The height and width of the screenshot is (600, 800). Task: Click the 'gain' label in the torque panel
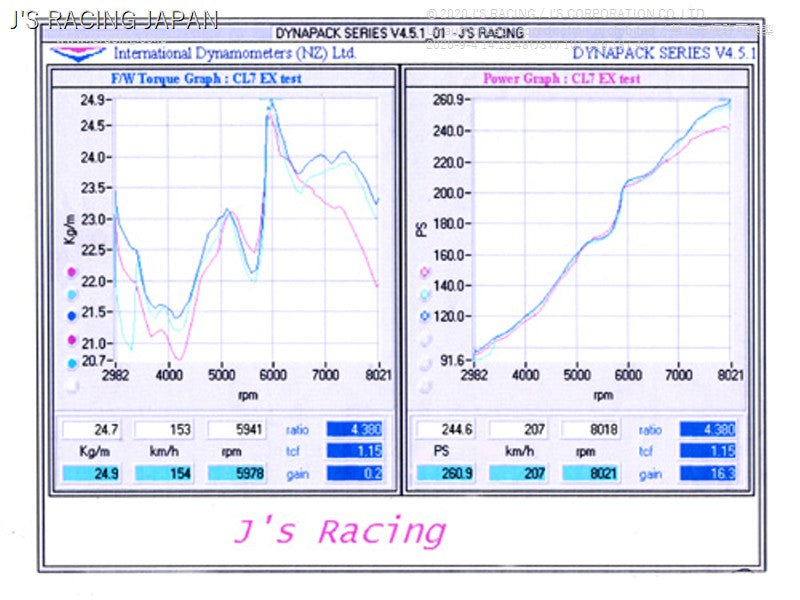point(297,474)
